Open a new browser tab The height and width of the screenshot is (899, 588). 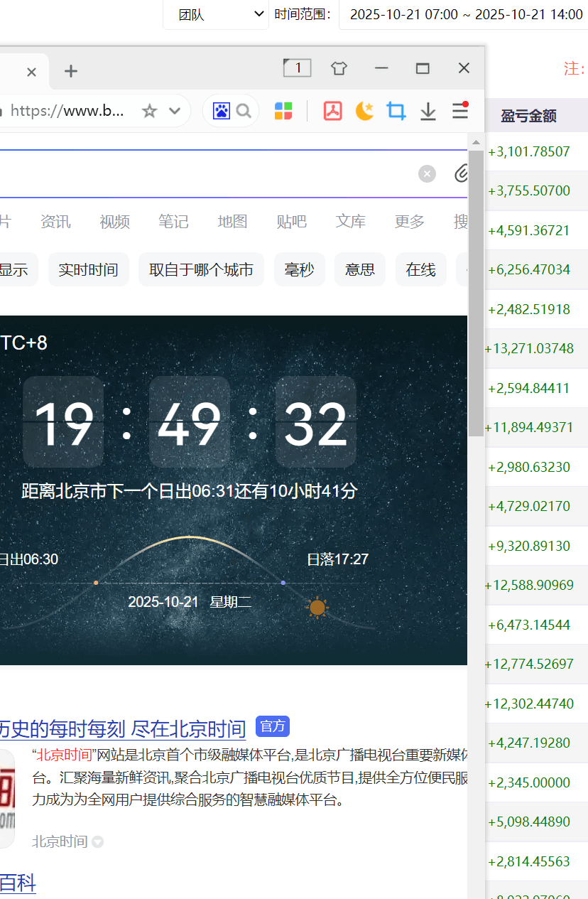click(x=71, y=71)
